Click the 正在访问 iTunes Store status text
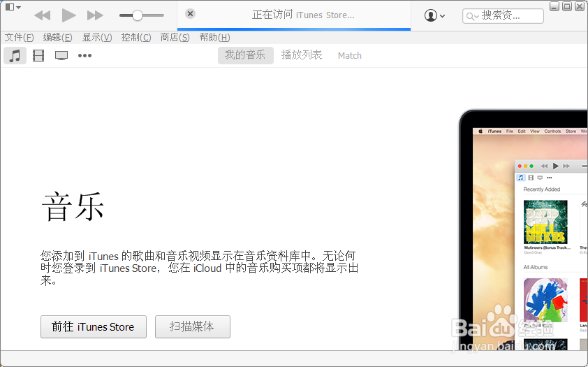 point(303,15)
